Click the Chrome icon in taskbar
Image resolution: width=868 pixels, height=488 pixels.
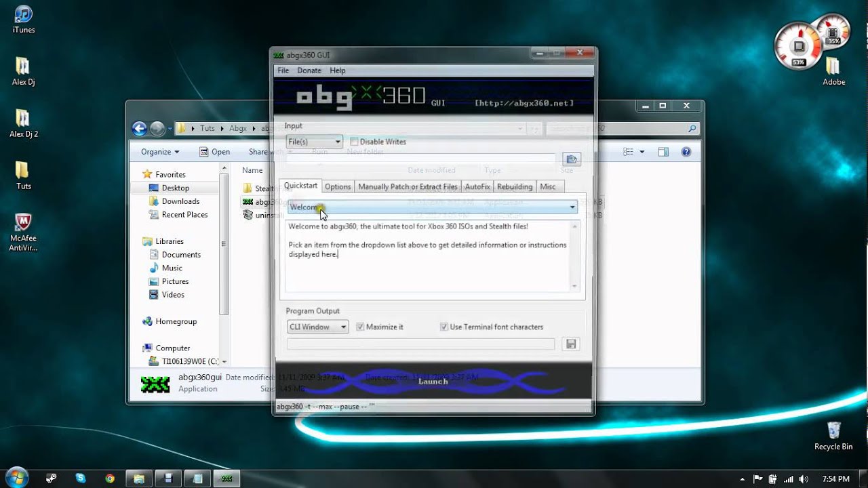click(110, 479)
